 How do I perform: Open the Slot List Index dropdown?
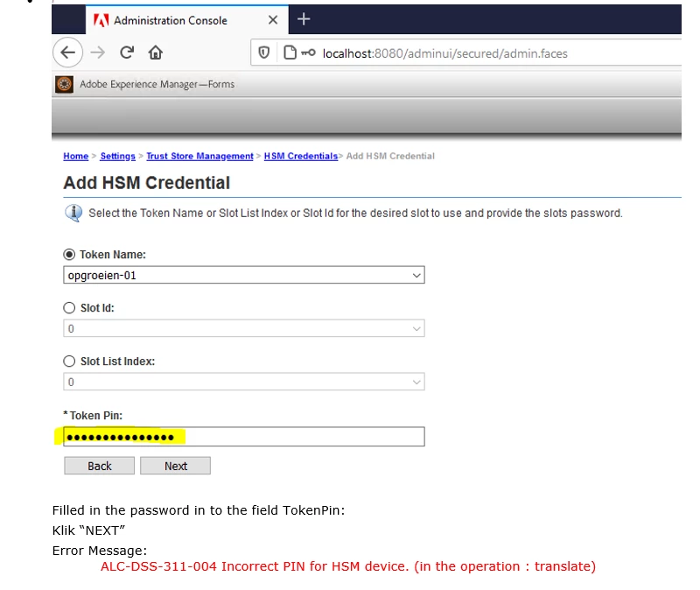click(x=244, y=382)
